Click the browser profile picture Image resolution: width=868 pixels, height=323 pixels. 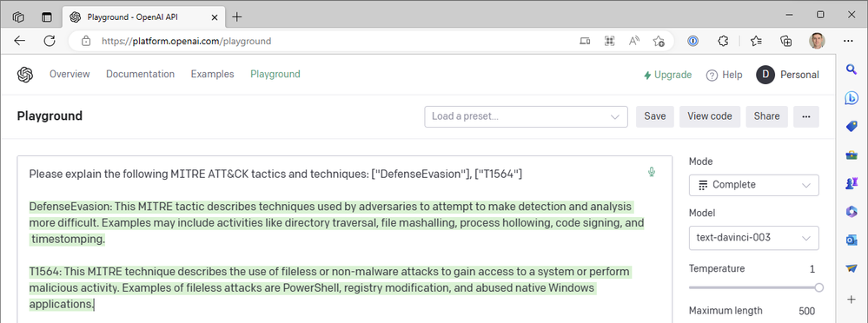tap(817, 40)
